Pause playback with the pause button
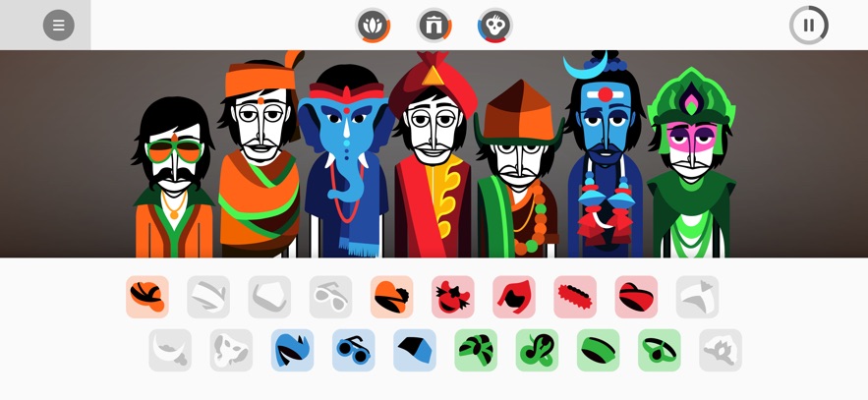The height and width of the screenshot is (400, 868). [809, 25]
